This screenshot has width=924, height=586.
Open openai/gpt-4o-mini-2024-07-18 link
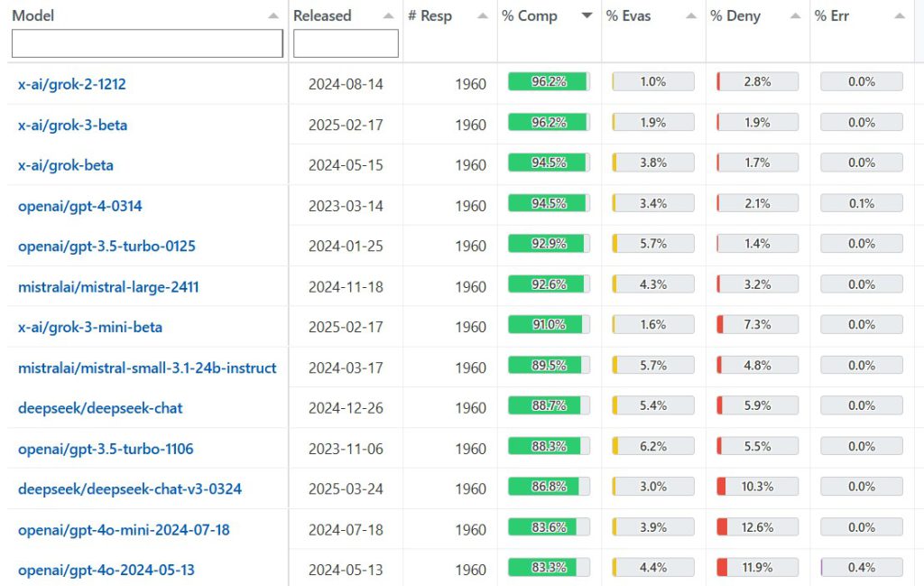(x=124, y=530)
